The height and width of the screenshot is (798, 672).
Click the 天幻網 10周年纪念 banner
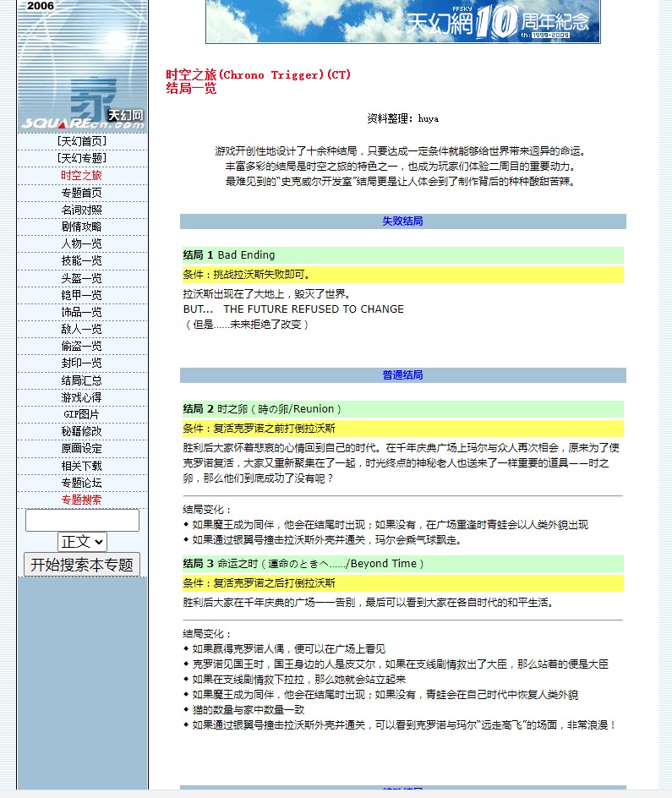(402, 21)
